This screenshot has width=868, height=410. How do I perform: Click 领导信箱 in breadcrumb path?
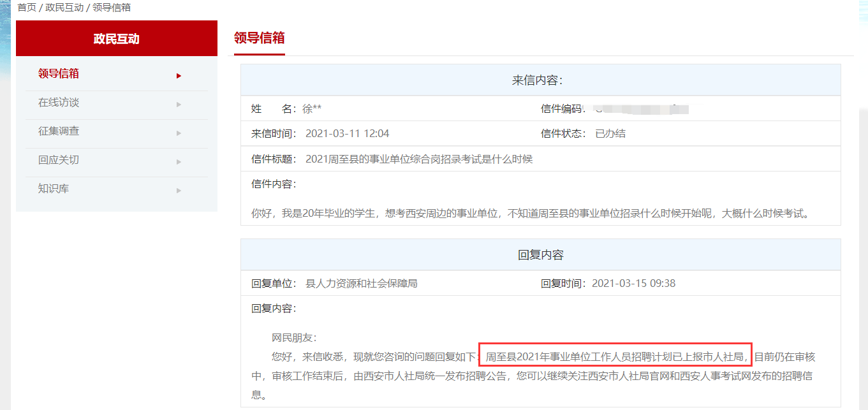pyautogui.click(x=112, y=8)
